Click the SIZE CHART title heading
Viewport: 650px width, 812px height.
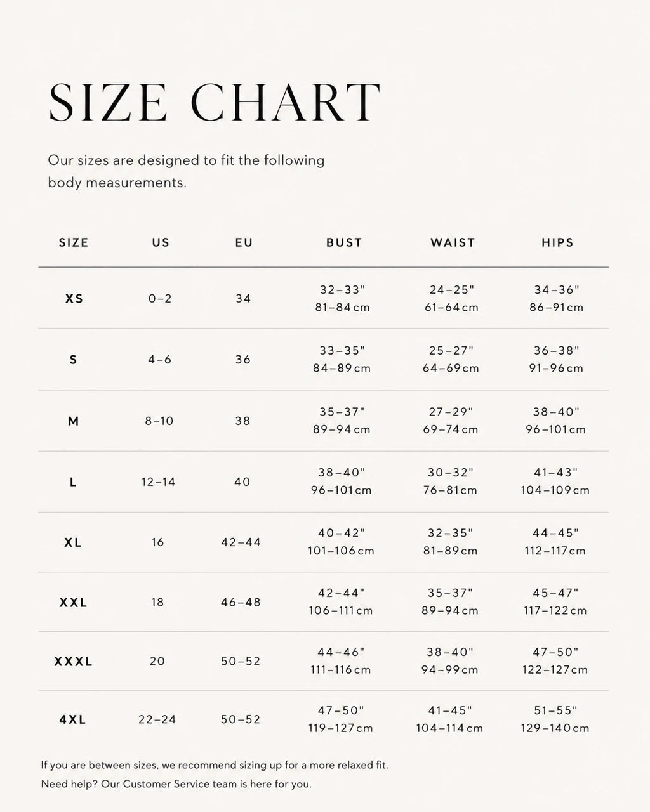click(x=215, y=102)
